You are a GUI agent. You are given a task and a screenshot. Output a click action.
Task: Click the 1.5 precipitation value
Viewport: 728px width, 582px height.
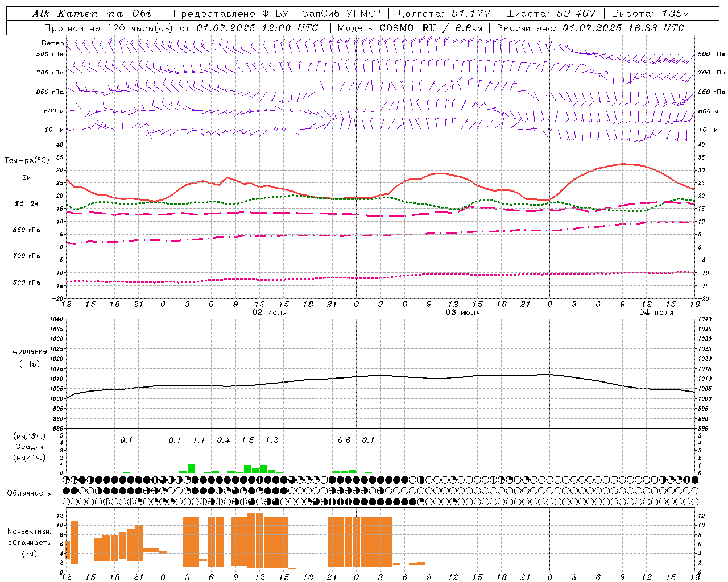coord(247,440)
